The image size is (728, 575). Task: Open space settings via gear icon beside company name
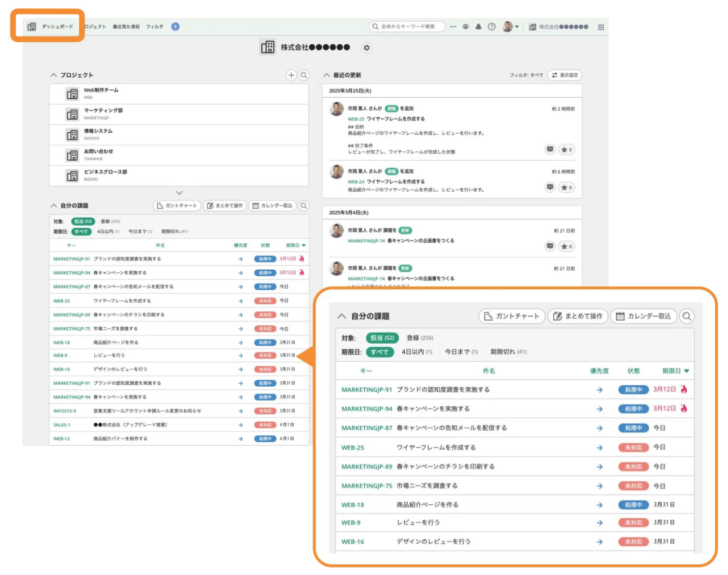(x=366, y=48)
